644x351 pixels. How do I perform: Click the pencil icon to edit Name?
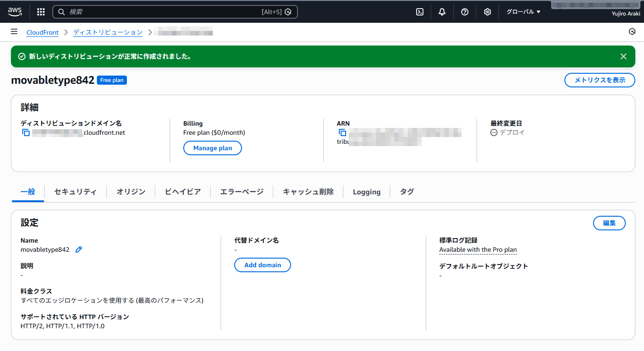(79, 249)
